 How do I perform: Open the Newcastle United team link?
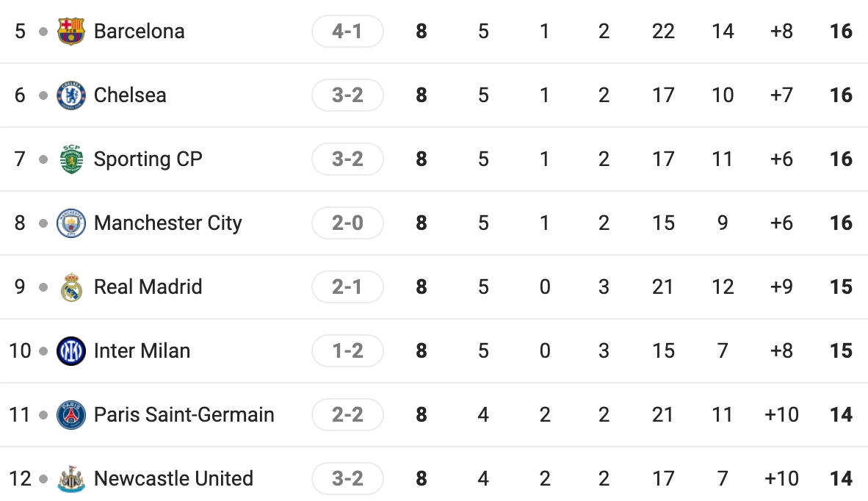point(173,479)
